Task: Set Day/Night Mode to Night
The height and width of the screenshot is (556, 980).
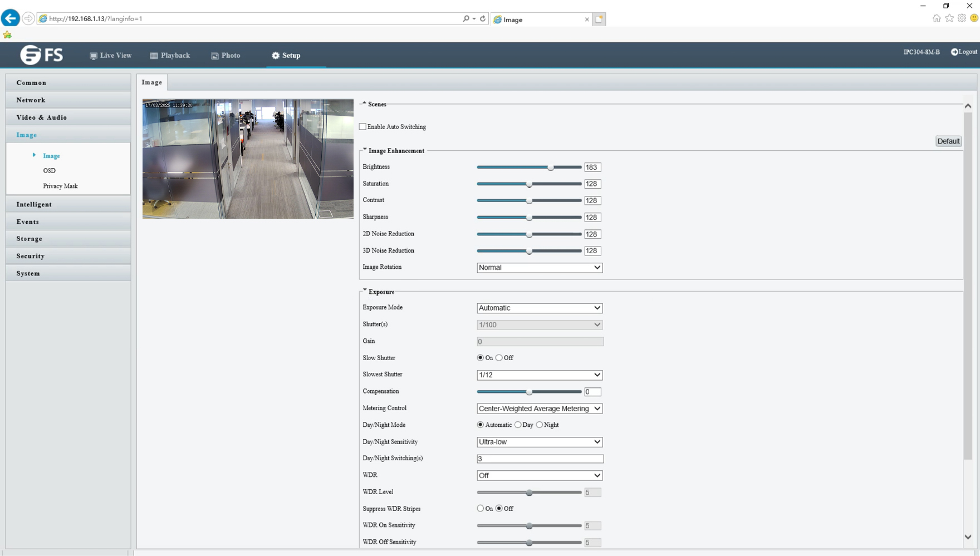Action: (539, 425)
